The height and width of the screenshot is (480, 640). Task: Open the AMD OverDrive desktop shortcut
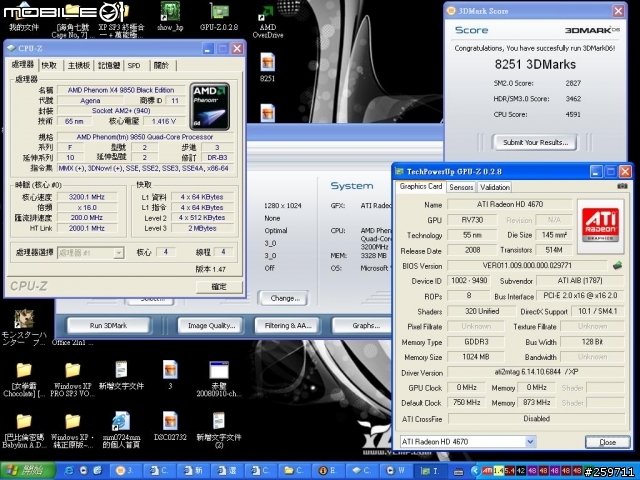tap(268, 20)
